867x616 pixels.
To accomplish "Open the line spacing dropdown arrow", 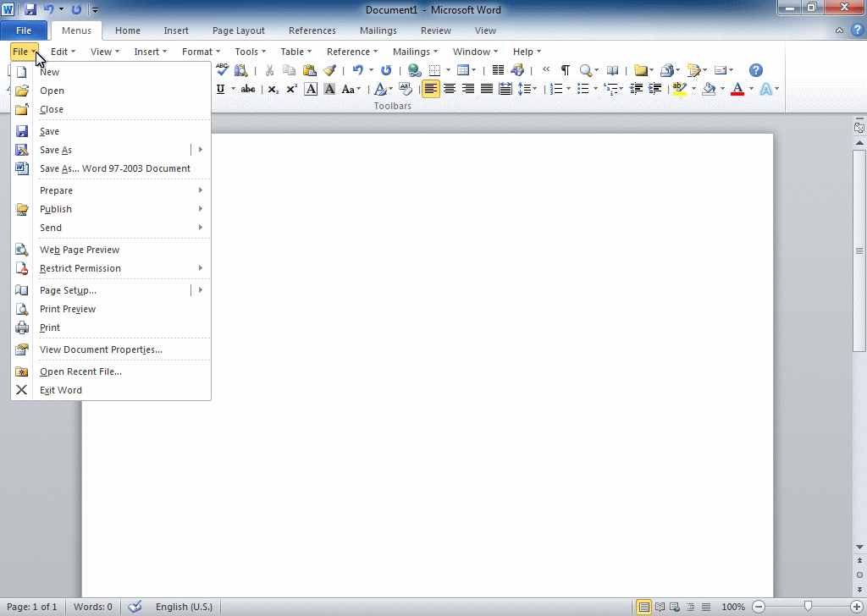I will pos(535,88).
